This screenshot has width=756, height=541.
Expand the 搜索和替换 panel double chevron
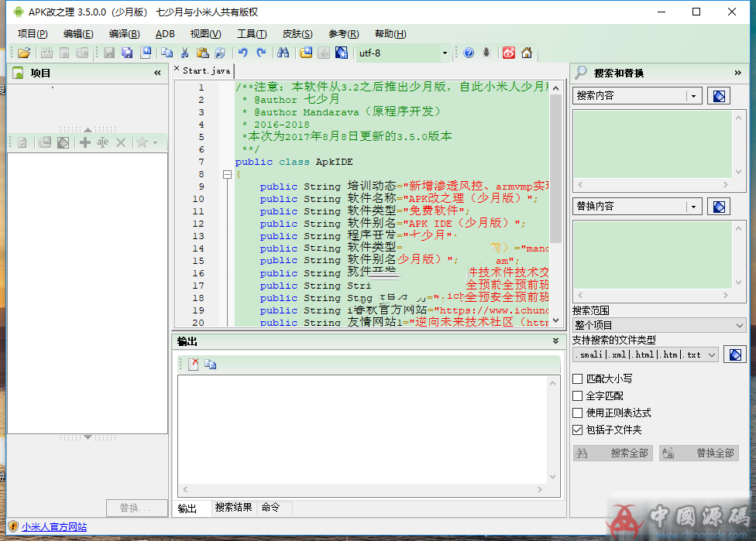(737, 74)
